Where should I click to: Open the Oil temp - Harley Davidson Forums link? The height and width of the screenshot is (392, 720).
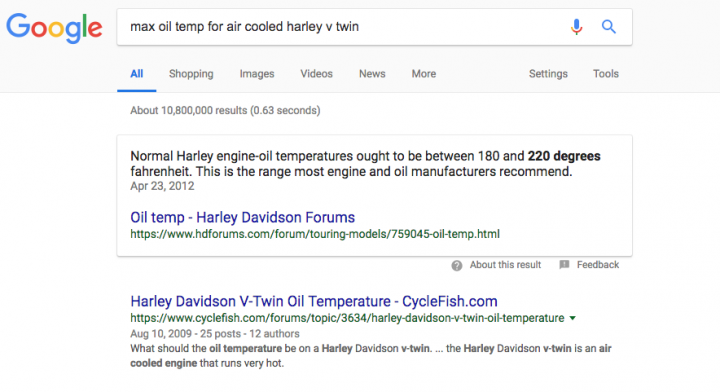[242, 217]
